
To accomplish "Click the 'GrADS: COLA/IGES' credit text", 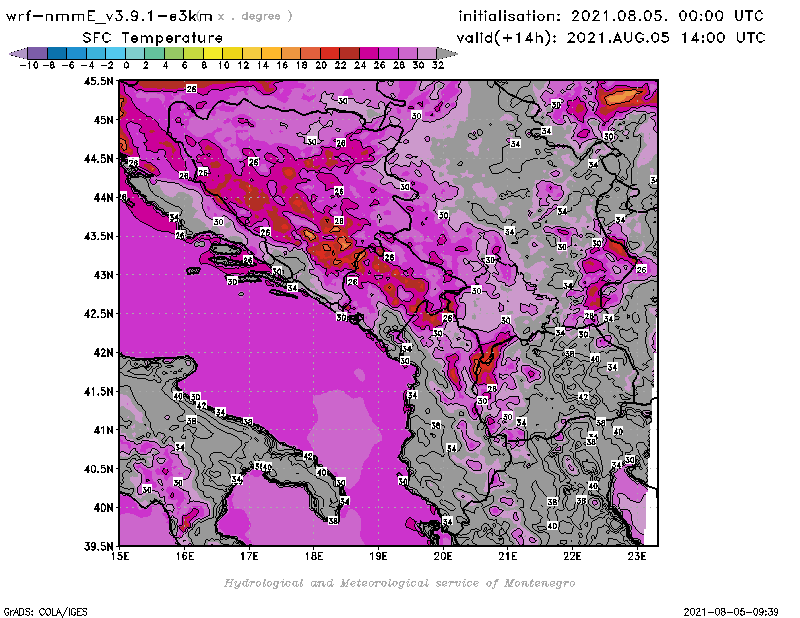I will coord(45,612).
